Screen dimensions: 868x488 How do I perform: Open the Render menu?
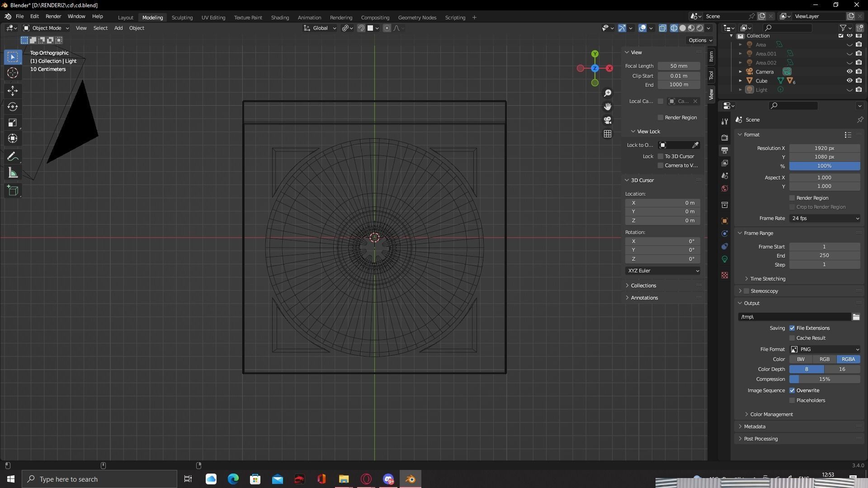pos(53,16)
